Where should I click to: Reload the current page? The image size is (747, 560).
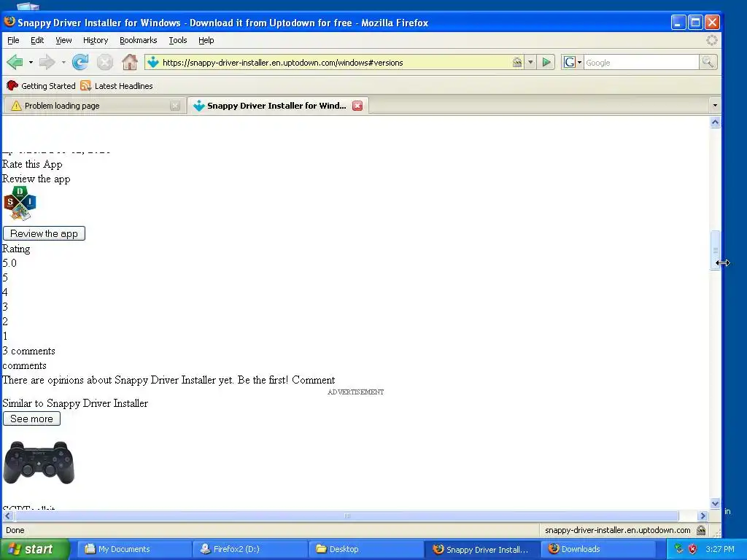pos(80,63)
